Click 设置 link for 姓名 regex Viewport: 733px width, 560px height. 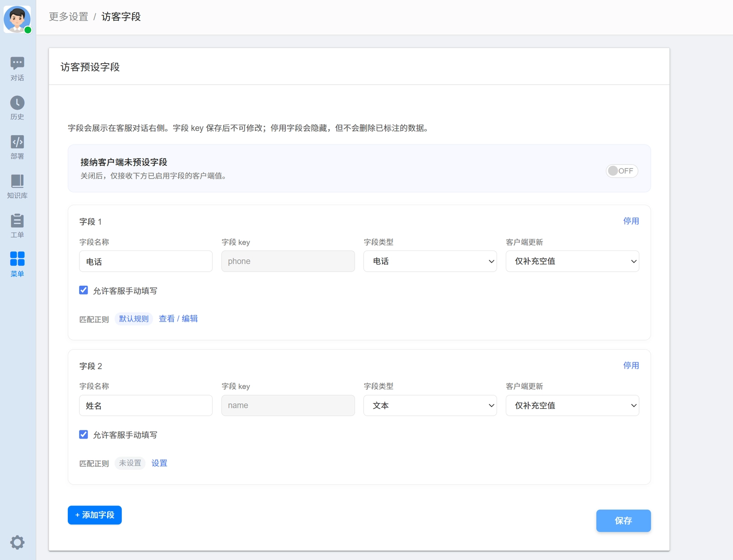[159, 463]
